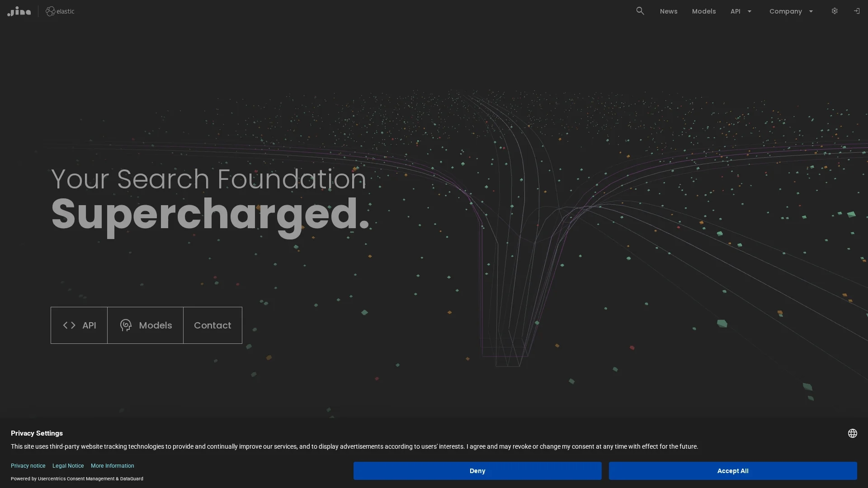Image resolution: width=868 pixels, height=488 pixels.
Task: Go to News page
Action: pyautogui.click(x=669, y=11)
